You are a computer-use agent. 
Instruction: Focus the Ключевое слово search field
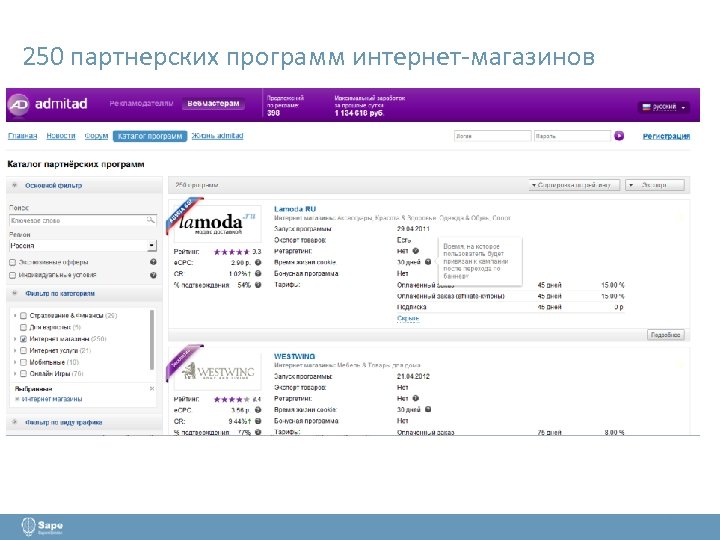pos(83,220)
